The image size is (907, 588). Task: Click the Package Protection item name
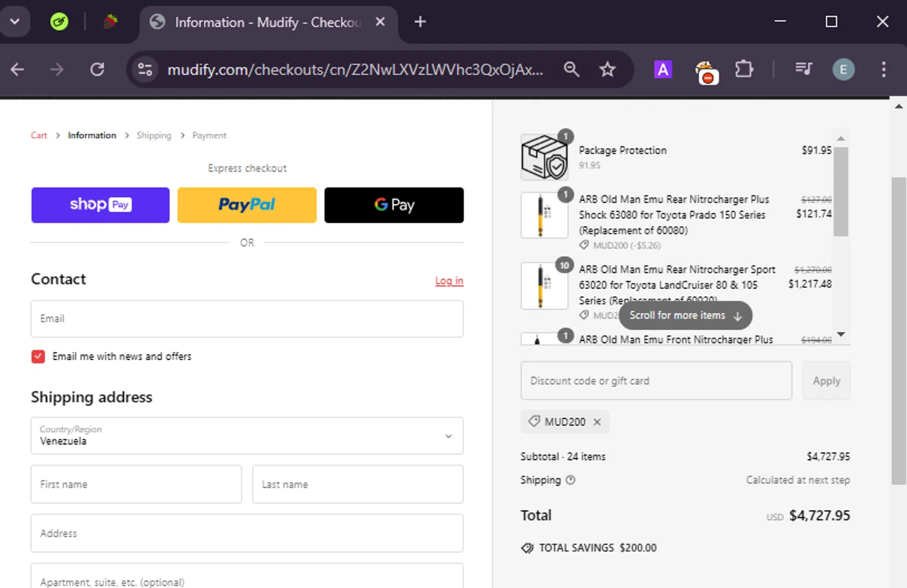pyautogui.click(x=623, y=150)
